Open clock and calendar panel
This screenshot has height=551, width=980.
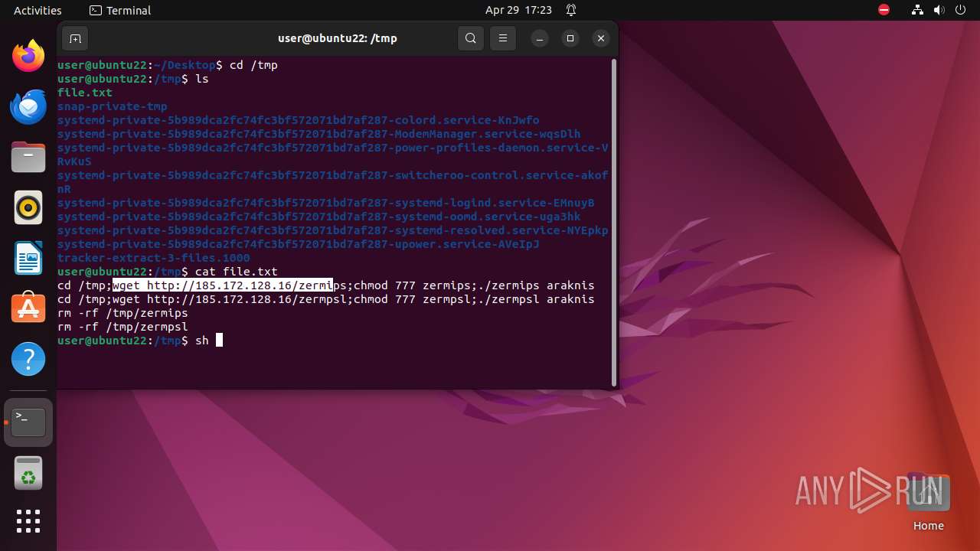click(x=518, y=10)
